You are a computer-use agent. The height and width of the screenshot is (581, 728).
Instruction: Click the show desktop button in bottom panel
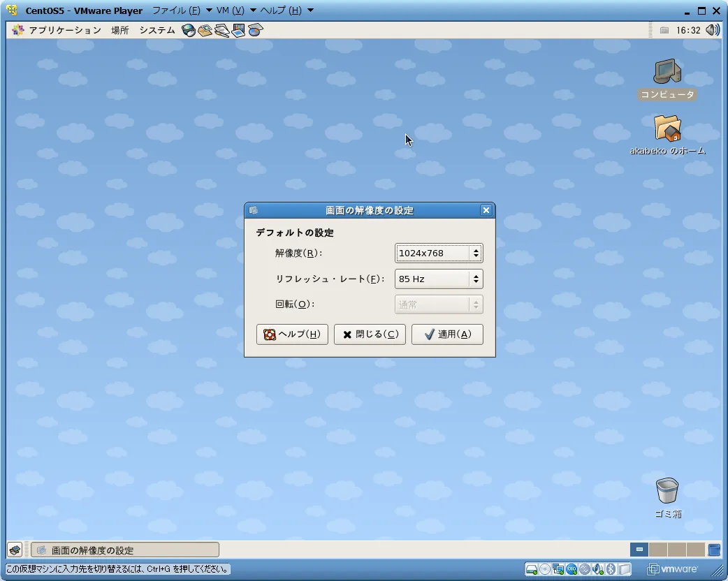click(x=15, y=550)
